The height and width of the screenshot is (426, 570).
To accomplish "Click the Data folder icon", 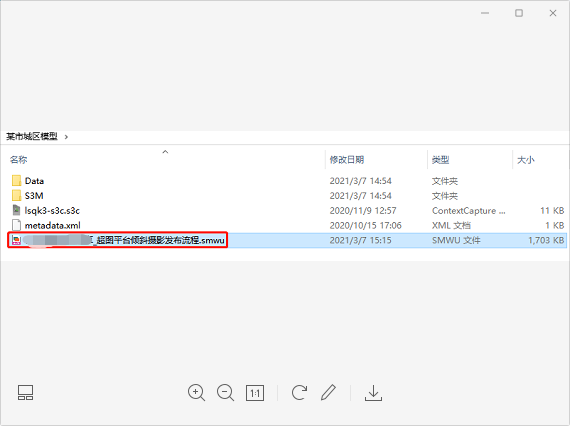I will point(16,181).
